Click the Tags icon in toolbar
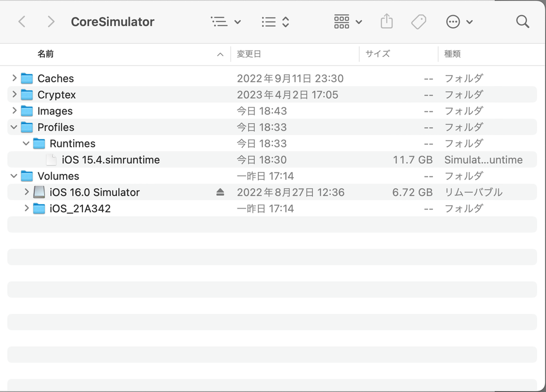 click(x=418, y=22)
